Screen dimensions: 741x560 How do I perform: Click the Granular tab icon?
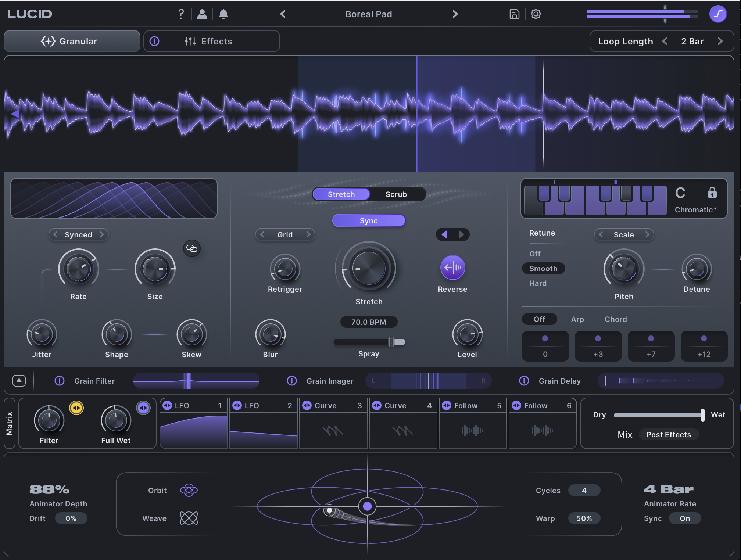[x=48, y=41]
